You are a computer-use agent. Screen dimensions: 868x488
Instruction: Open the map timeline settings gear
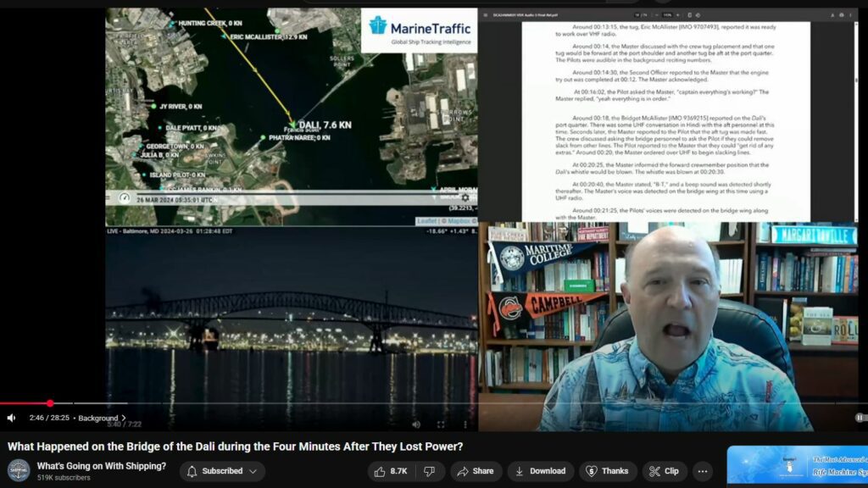pyautogui.click(x=465, y=197)
